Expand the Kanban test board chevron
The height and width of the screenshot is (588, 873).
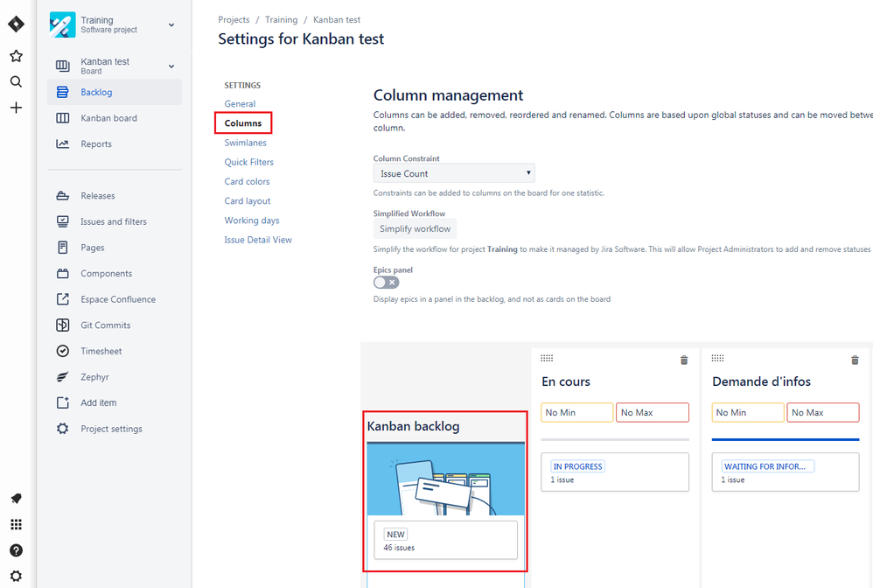point(171,66)
